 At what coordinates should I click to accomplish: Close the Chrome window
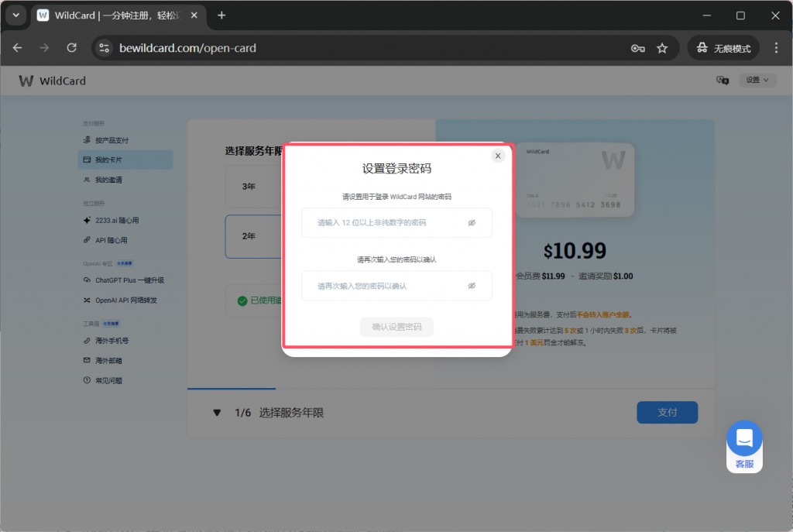(775, 15)
